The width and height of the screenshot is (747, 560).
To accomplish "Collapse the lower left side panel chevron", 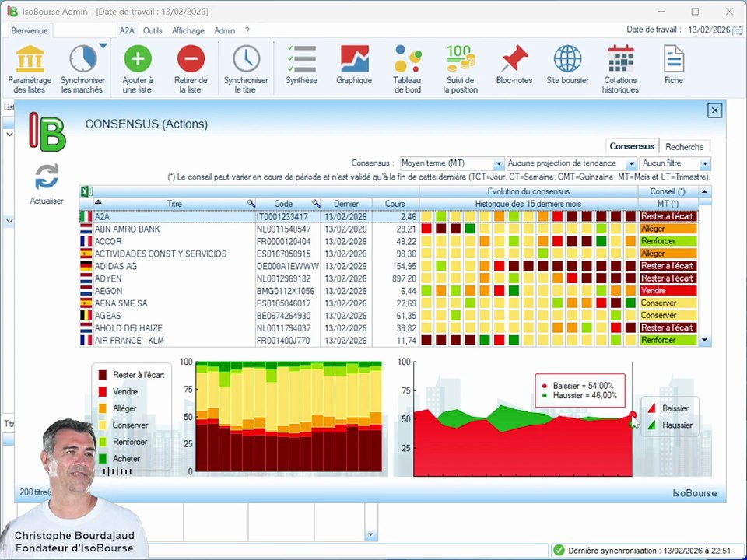I will click(9, 221).
